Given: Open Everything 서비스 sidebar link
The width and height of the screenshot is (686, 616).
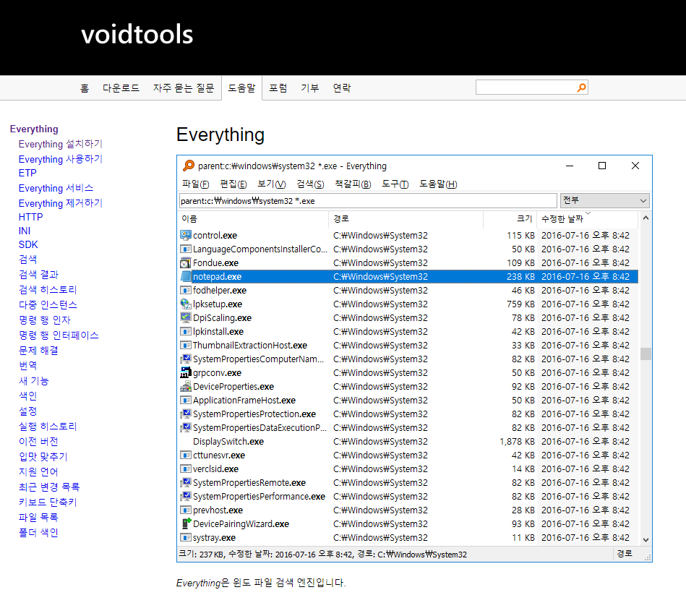Looking at the screenshot, I should [x=56, y=188].
